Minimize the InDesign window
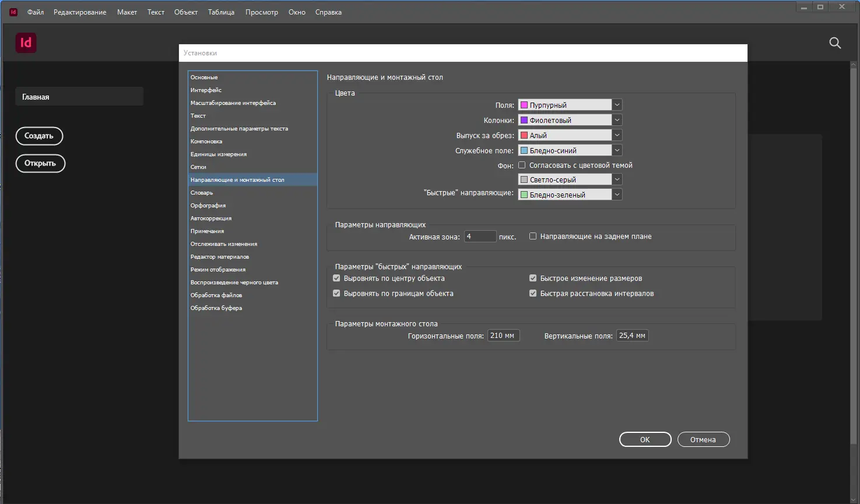This screenshot has width=860, height=504. [804, 7]
